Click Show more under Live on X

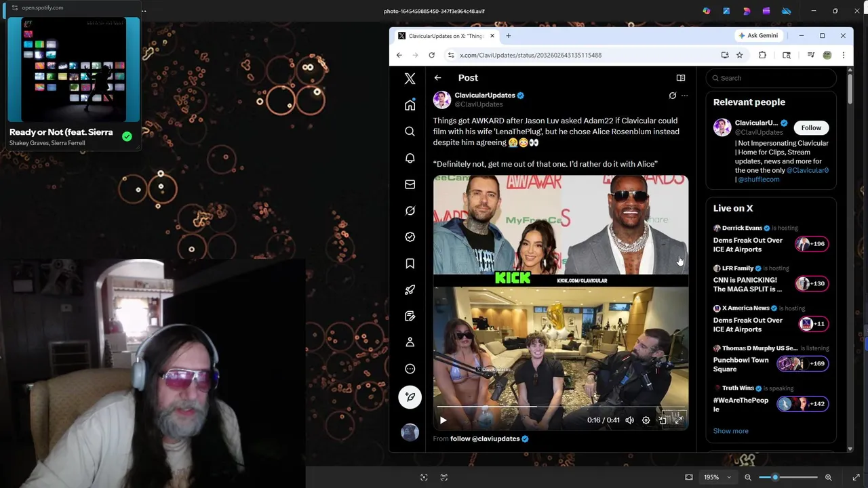pos(730,431)
